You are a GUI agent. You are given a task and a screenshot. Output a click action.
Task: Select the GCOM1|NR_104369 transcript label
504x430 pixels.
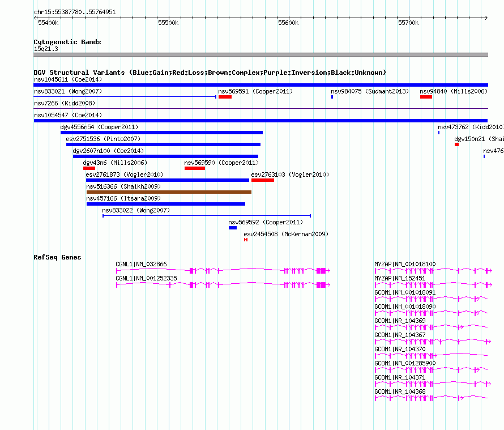[x=400, y=321]
